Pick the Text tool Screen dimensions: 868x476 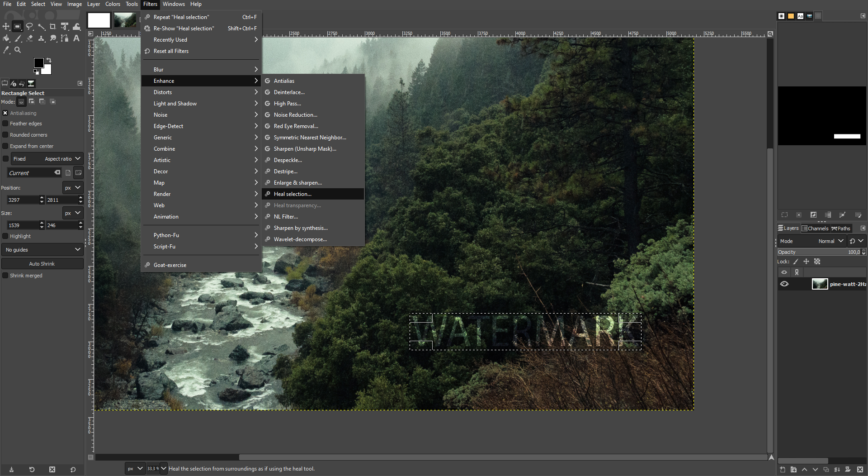coord(76,38)
